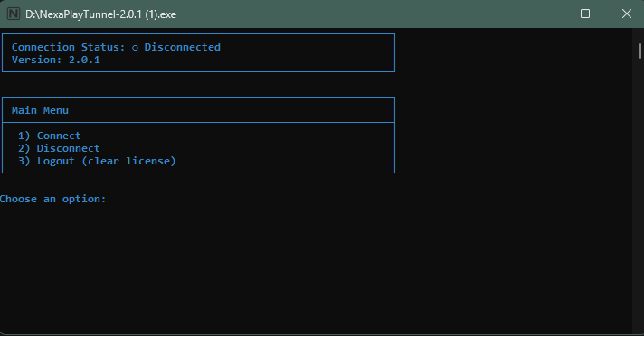Click the NexaPlayTunnel app icon in title bar
This screenshot has height=337, width=644.
[x=14, y=14]
